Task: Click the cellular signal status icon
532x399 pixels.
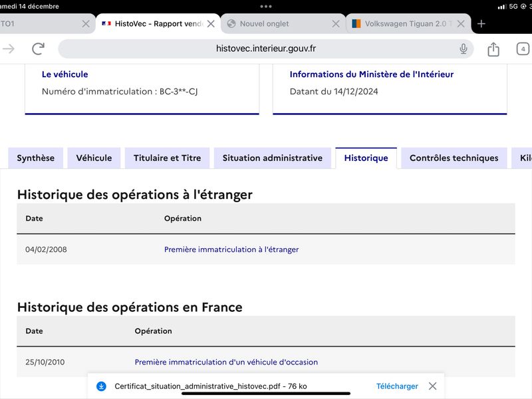Action: [x=502, y=7]
